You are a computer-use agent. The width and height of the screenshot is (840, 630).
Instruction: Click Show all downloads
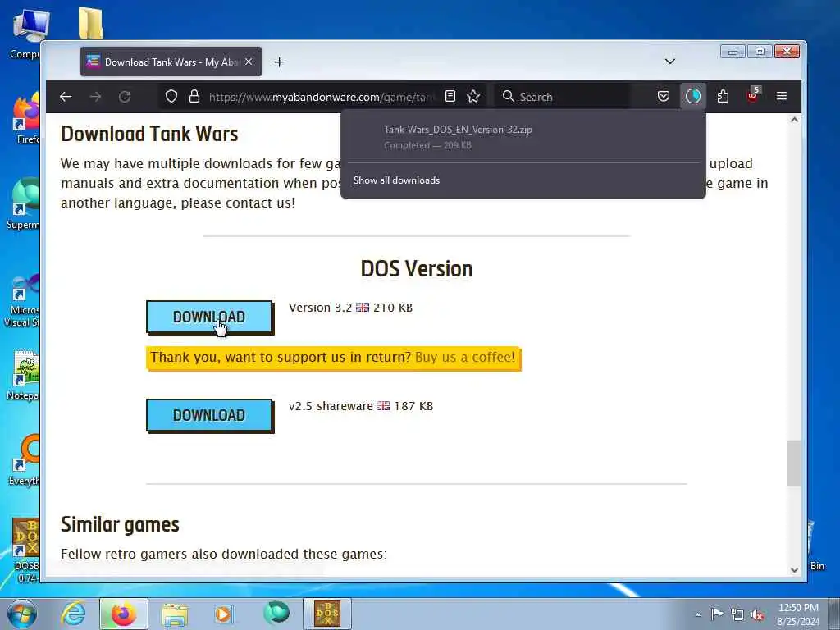[396, 180]
